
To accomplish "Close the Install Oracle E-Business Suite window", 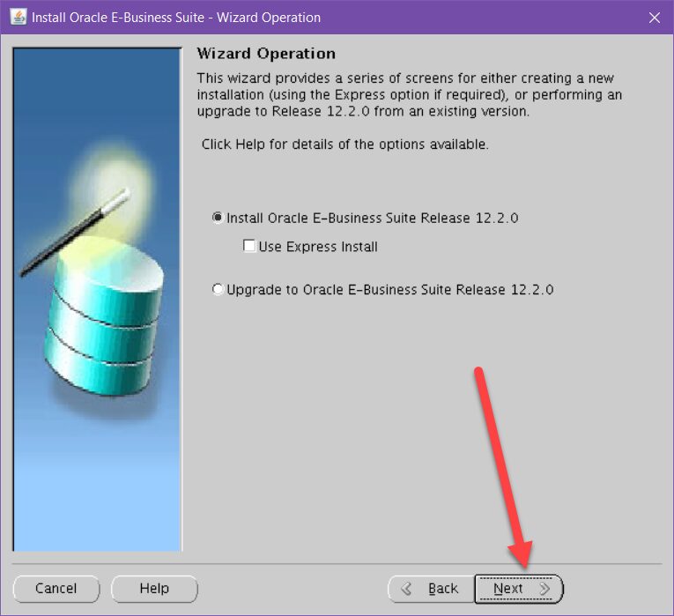I will pos(655,18).
